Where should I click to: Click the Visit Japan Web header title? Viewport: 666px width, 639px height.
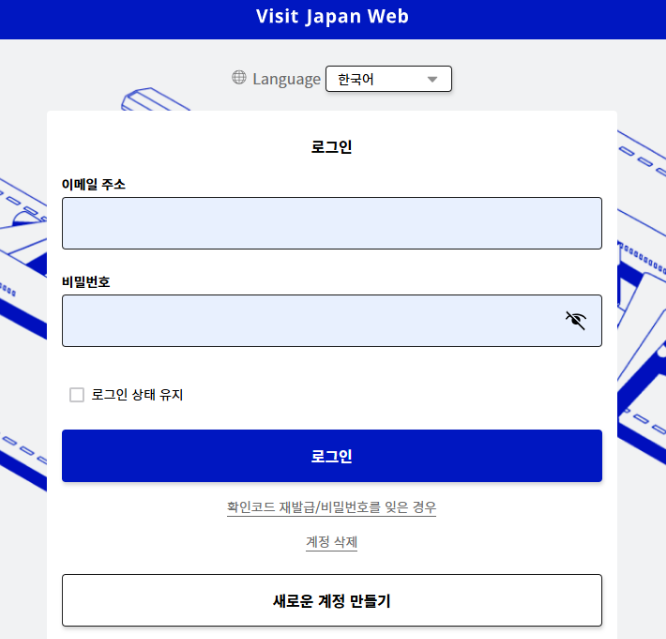[x=332, y=17]
